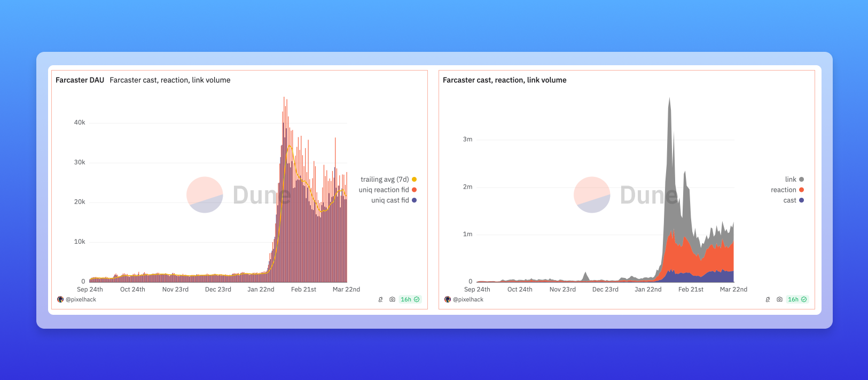Viewport: 868px width, 380px height.
Task: Click Oct 24th label on the DAU chart
Action: (132, 290)
